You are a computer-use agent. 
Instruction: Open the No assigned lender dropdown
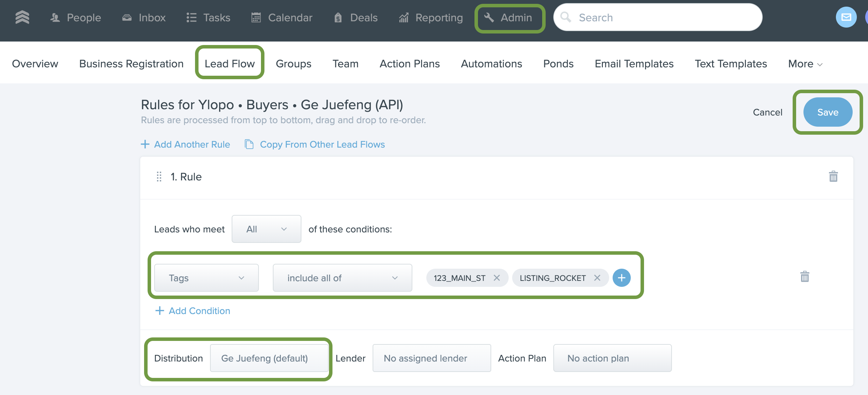[x=432, y=358]
